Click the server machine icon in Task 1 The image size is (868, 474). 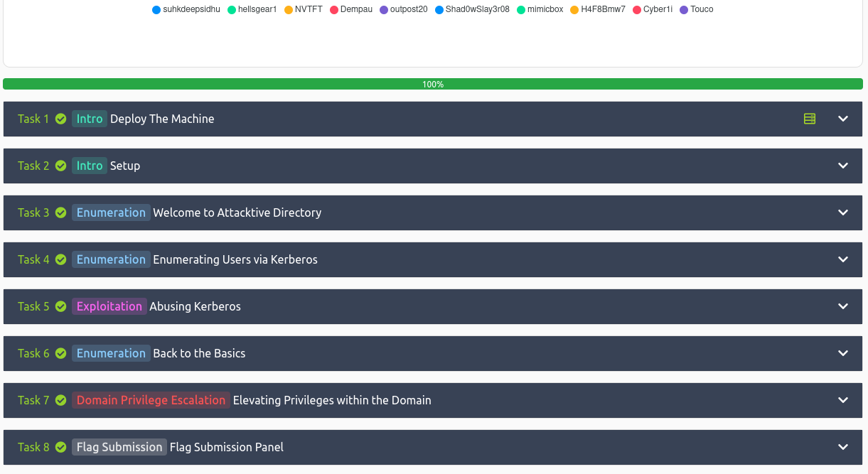pos(810,119)
